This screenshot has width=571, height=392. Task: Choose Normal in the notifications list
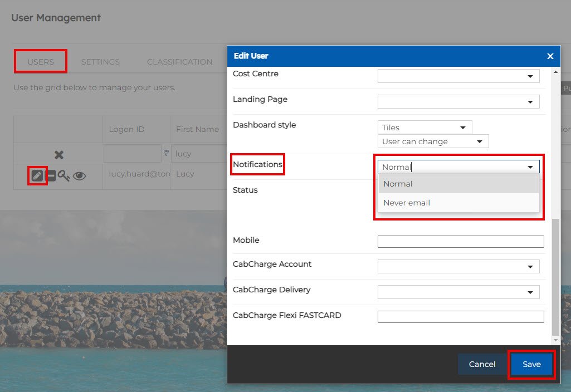tap(398, 184)
